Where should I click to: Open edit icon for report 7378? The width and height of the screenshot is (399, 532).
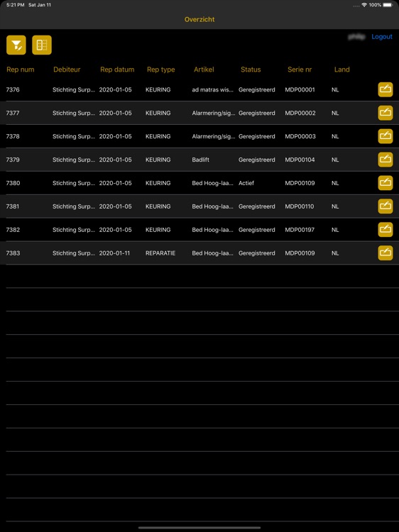pos(386,136)
